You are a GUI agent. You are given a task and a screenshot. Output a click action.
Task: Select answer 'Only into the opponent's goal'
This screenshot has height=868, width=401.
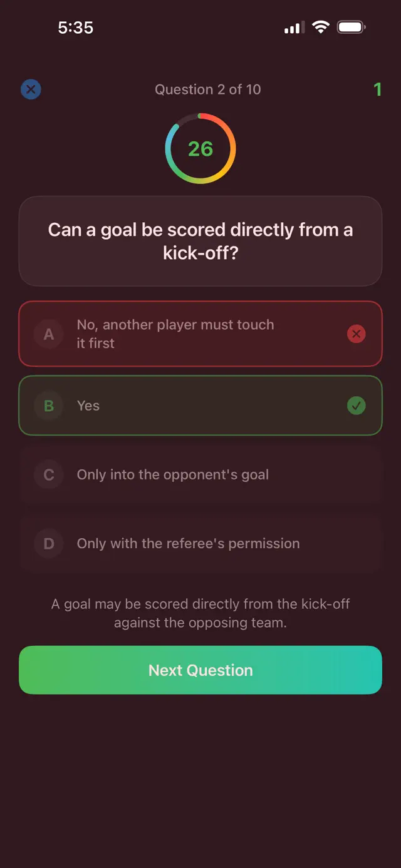[200, 474]
